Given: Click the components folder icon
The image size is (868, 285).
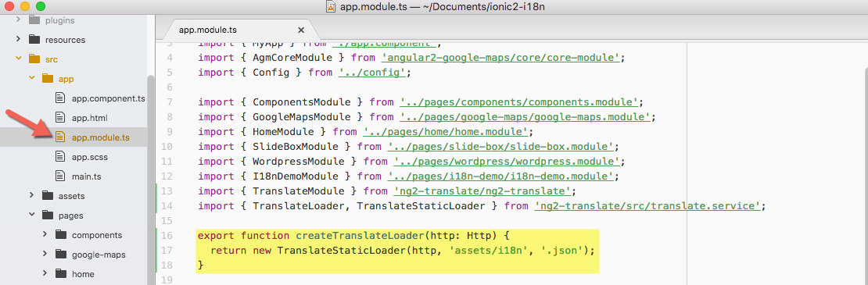Looking at the screenshot, I should coord(61,235).
